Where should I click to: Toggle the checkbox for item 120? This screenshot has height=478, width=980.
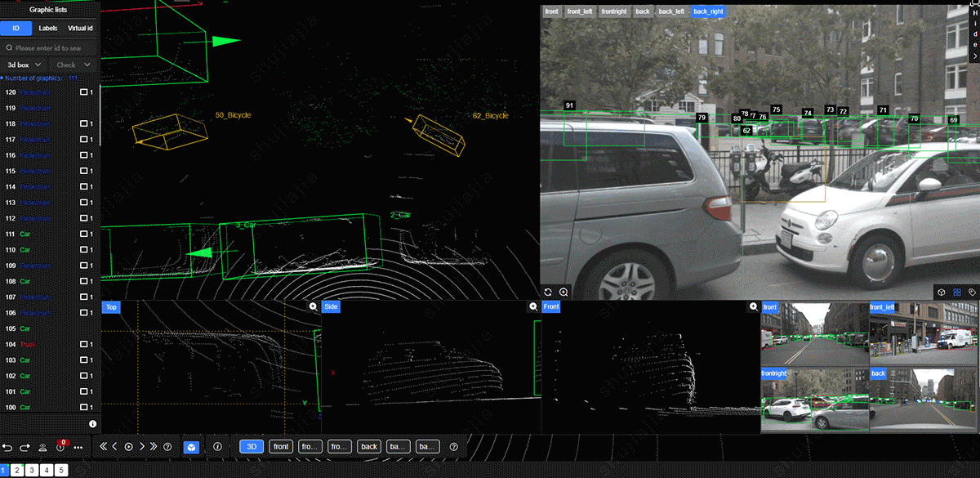click(x=83, y=92)
